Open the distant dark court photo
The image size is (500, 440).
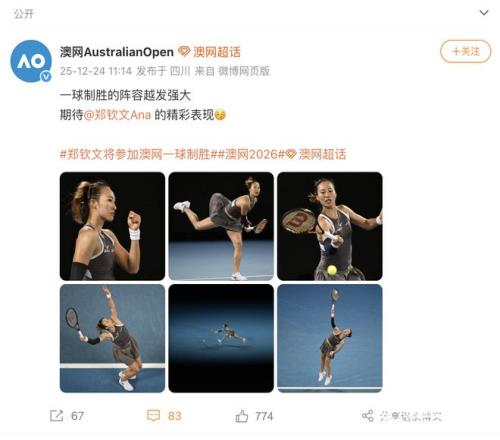221,338
